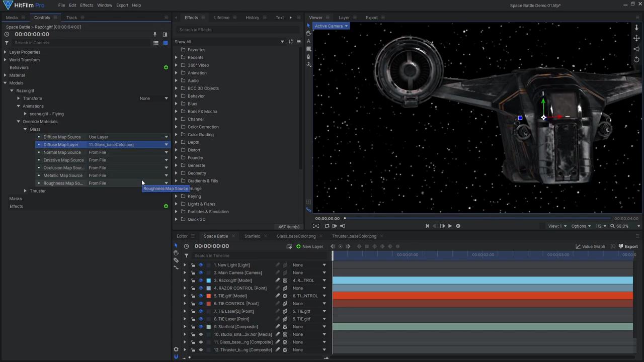Hide the Starfield composite layer

pos(201,327)
